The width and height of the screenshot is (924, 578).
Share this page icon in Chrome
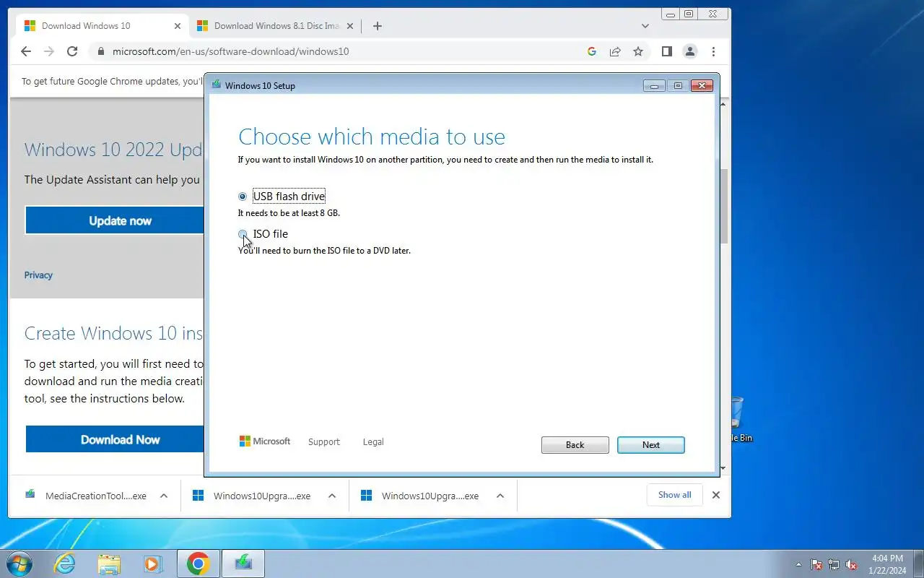pyautogui.click(x=615, y=51)
